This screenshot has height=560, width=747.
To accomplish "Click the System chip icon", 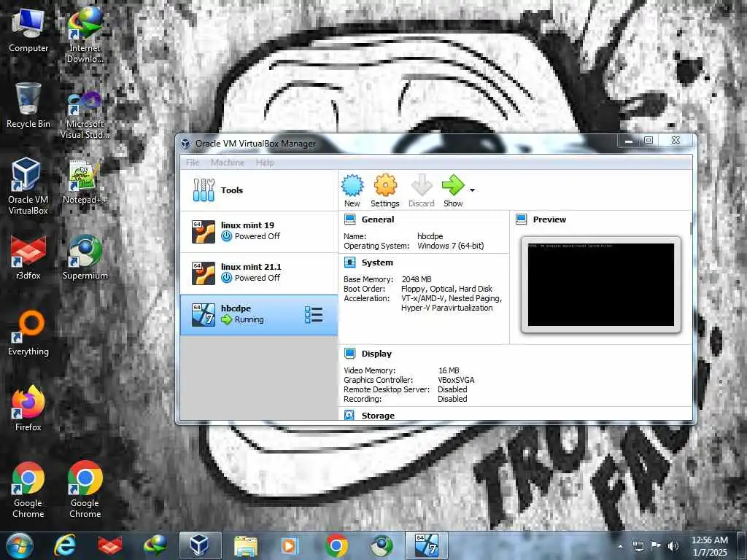I will (x=350, y=262).
